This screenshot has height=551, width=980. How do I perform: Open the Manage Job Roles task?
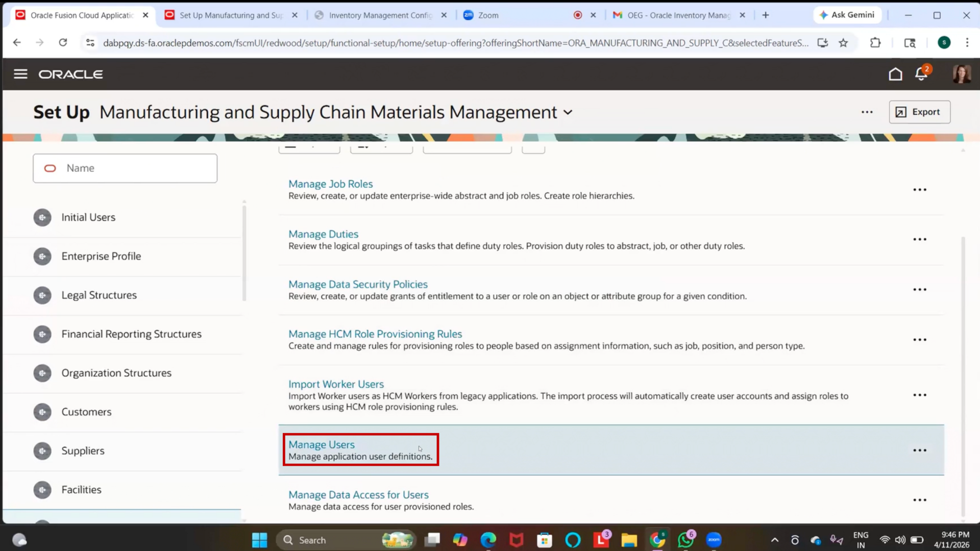pos(330,184)
